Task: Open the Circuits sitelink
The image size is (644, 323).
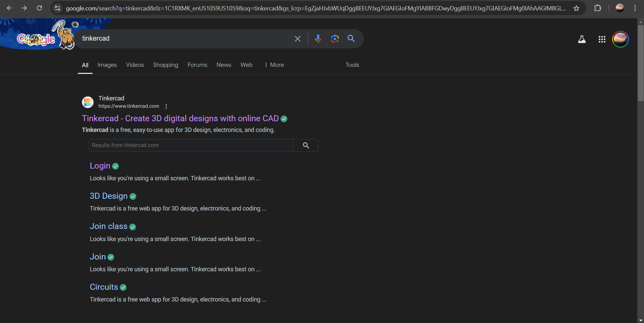Action: click(104, 287)
